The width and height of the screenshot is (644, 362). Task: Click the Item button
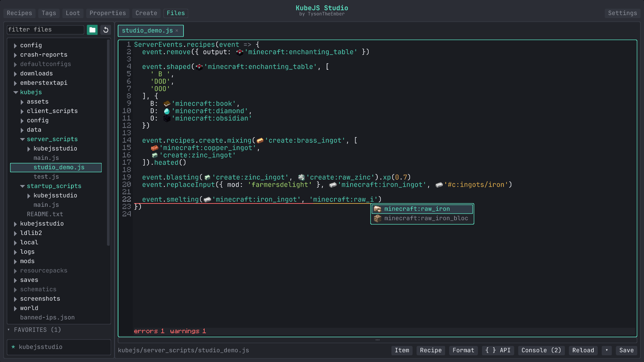point(402,351)
